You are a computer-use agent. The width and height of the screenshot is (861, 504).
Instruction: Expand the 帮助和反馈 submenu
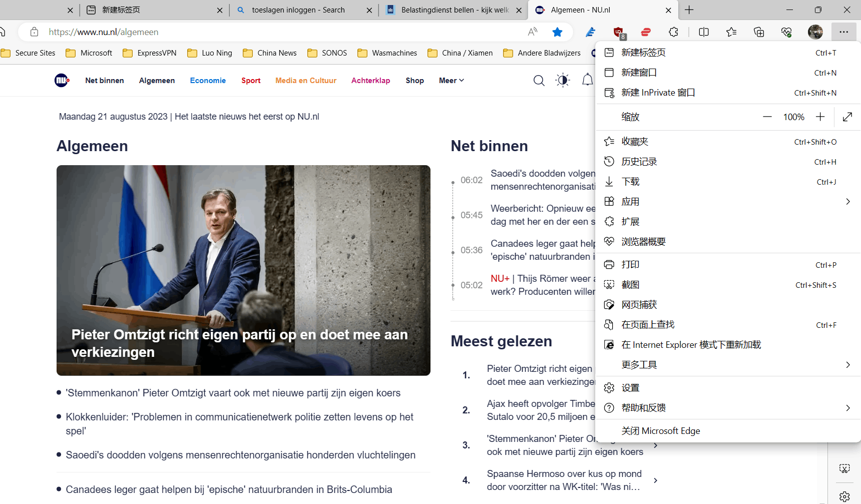tap(728, 408)
